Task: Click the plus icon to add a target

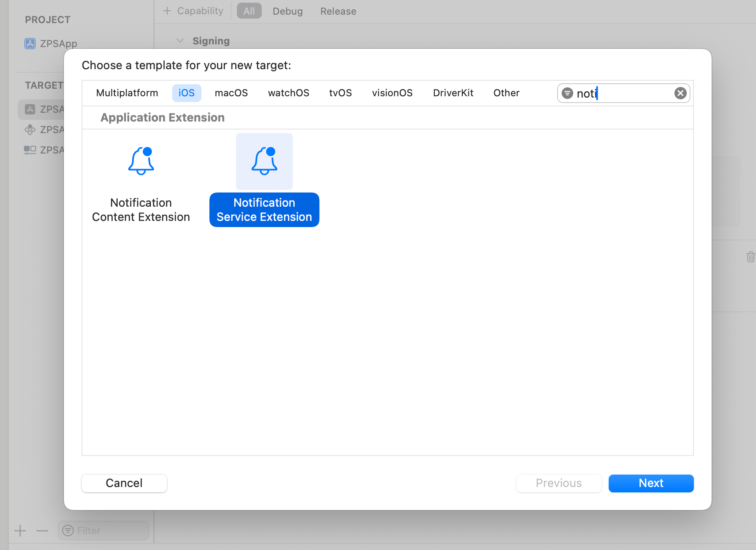Action: tap(20, 530)
